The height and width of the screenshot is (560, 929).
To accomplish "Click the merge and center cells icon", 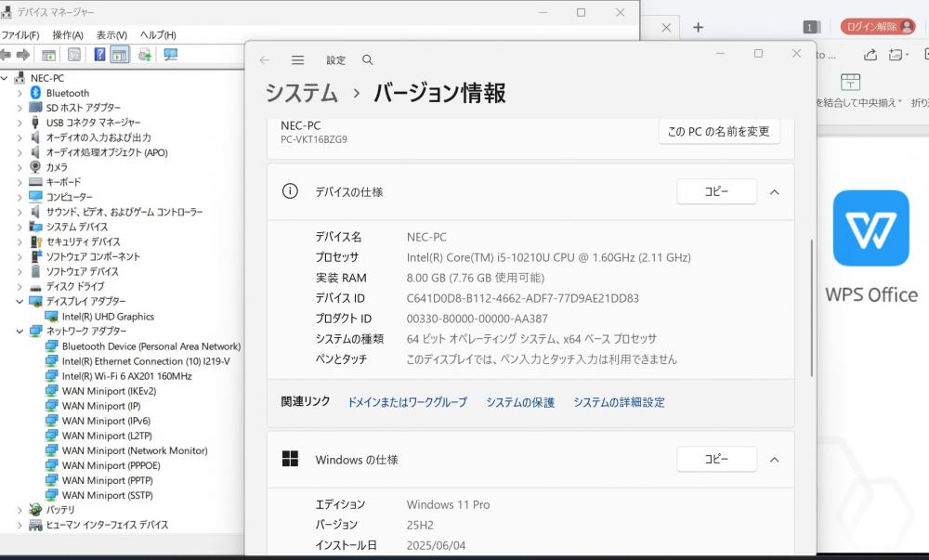I will click(x=849, y=82).
